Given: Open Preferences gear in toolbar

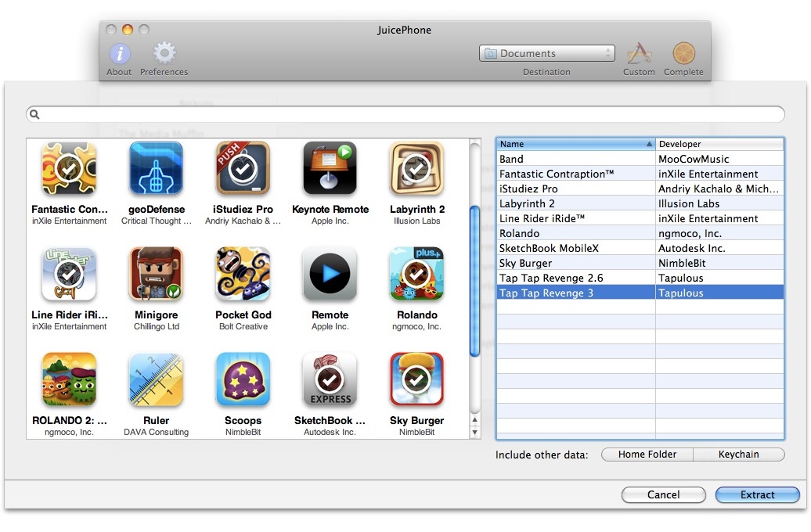Looking at the screenshot, I should (x=164, y=59).
